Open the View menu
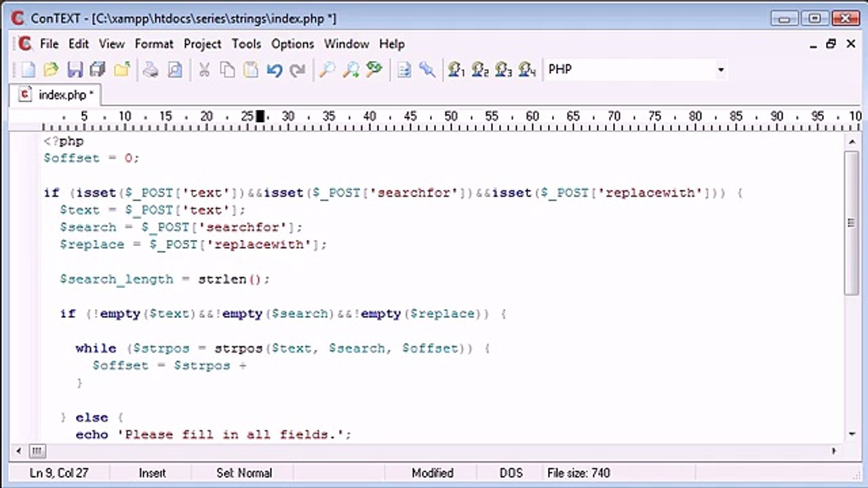 pos(112,44)
